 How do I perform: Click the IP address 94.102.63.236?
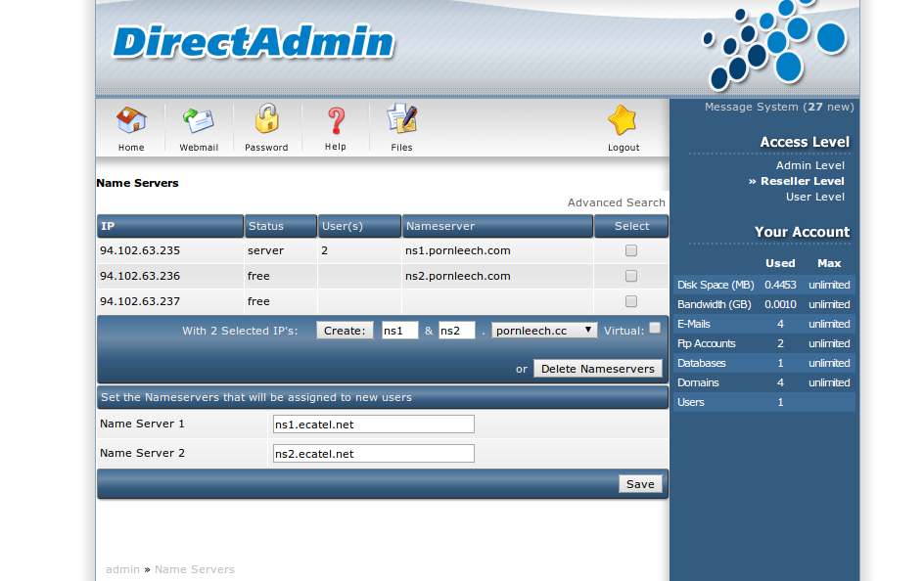coord(140,276)
